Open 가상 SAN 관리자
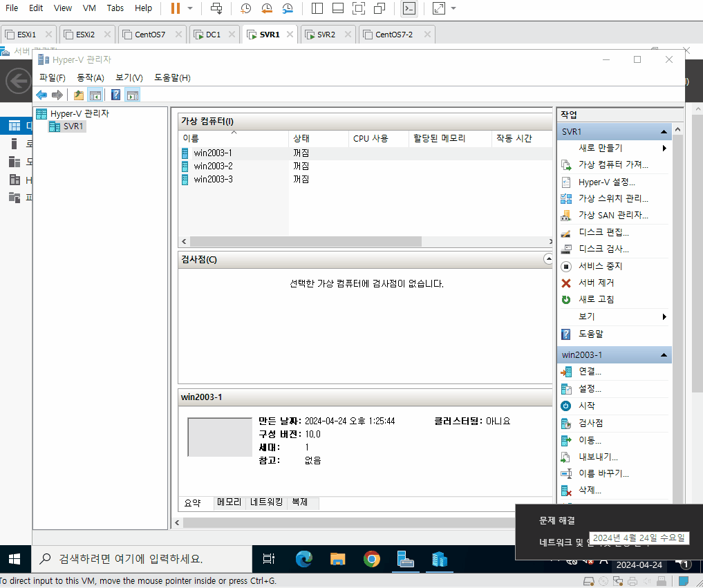The image size is (703, 588). [x=613, y=215]
